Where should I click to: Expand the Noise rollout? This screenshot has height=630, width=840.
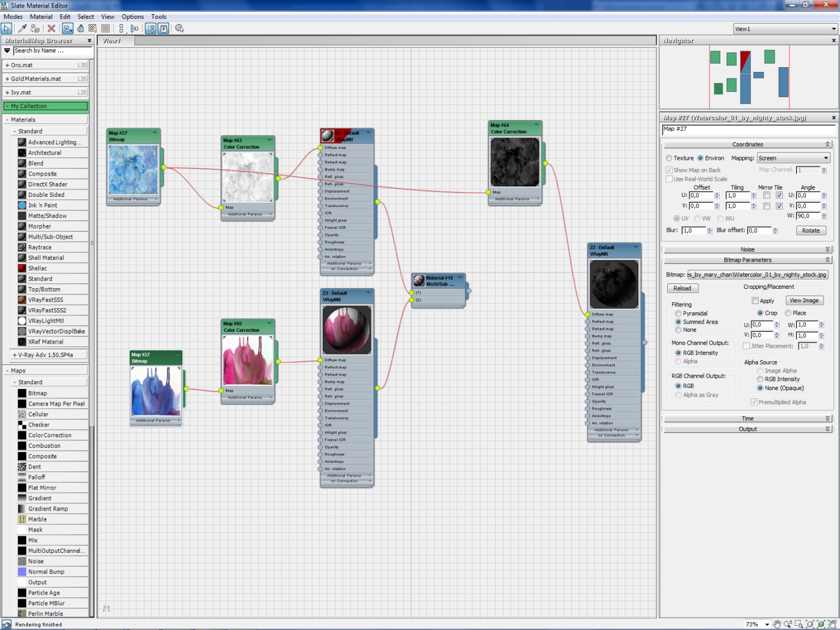[747, 249]
